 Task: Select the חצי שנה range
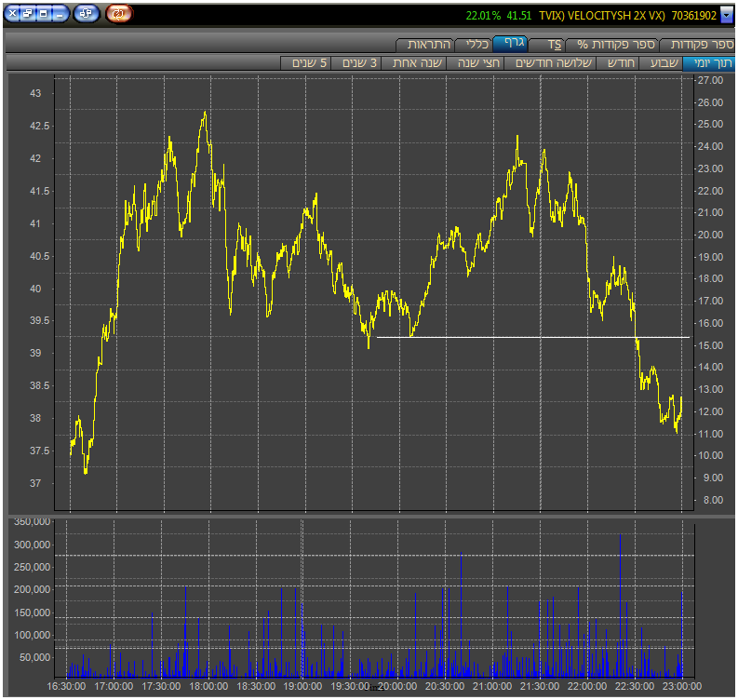click(x=476, y=63)
